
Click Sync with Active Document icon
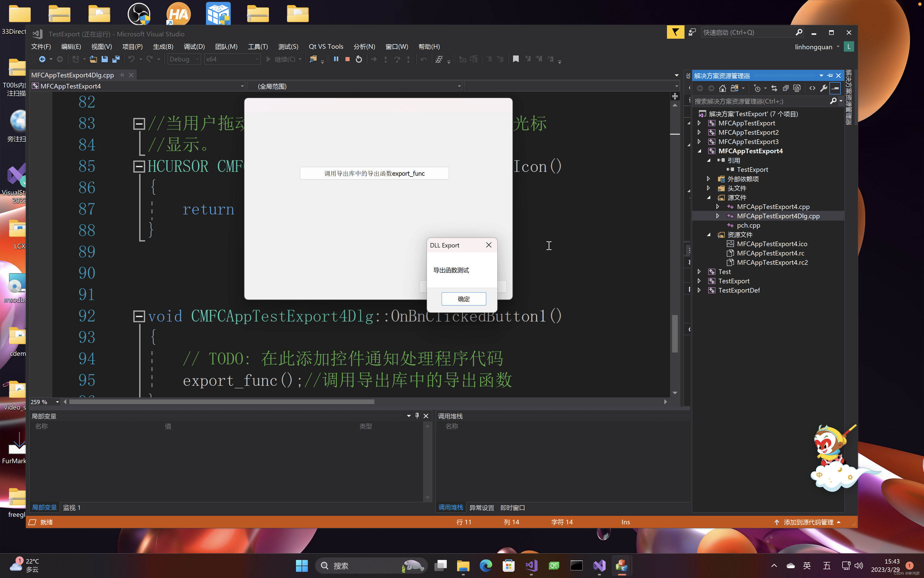point(774,89)
